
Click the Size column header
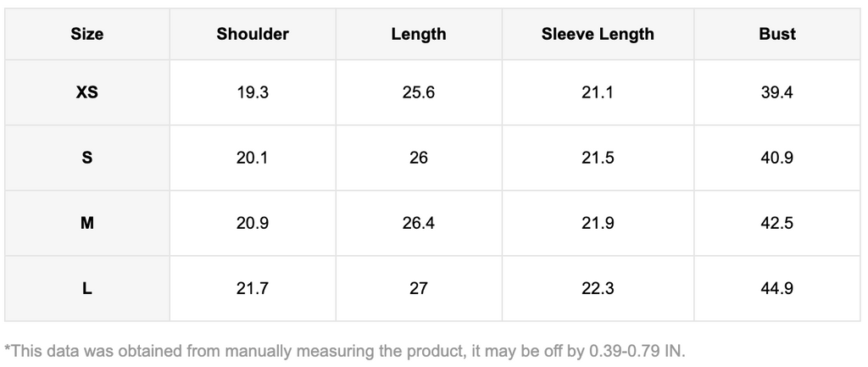pyautogui.click(x=87, y=35)
